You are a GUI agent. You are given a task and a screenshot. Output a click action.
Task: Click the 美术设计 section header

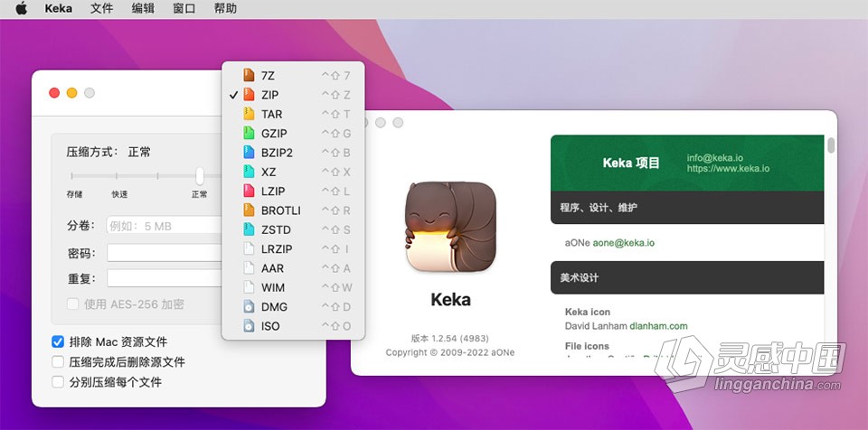pos(687,278)
